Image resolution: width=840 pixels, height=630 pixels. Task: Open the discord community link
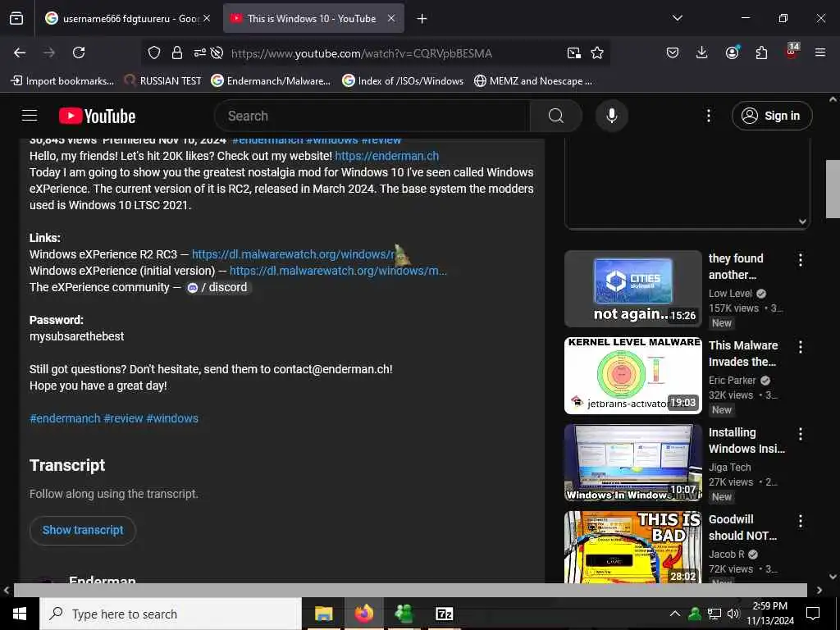point(217,287)
